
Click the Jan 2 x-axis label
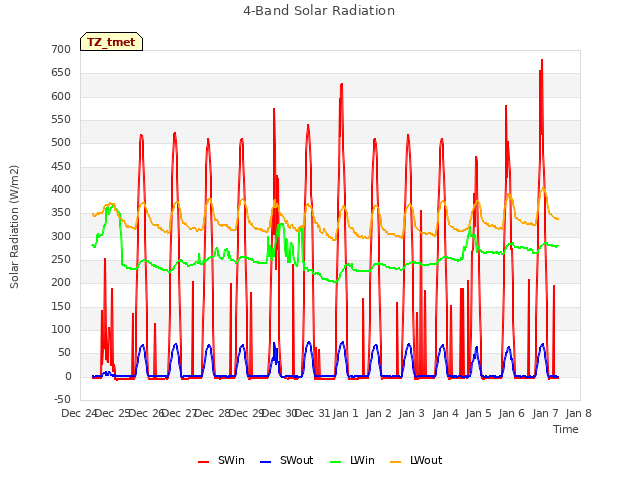click(x=379, y=413)
